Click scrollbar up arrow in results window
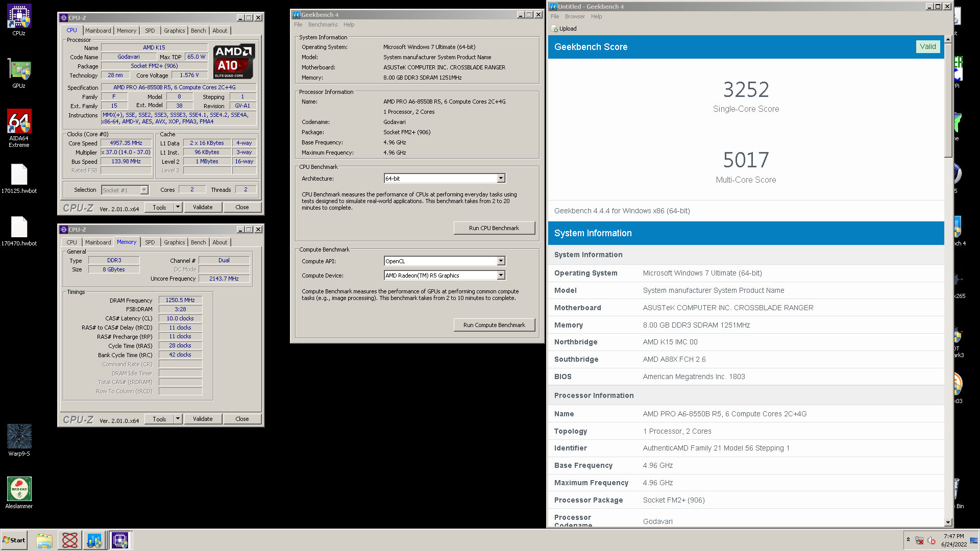980x551 pixels. click(948, 39)
